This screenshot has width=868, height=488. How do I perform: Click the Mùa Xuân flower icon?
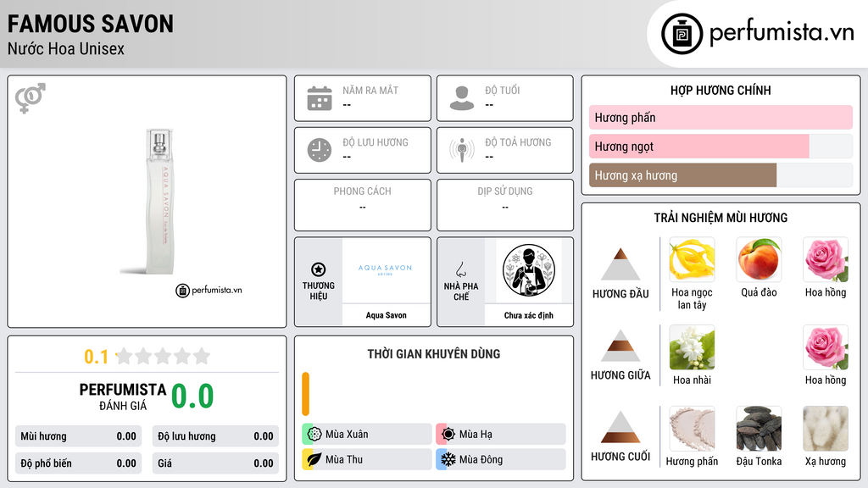pos(314,435)
